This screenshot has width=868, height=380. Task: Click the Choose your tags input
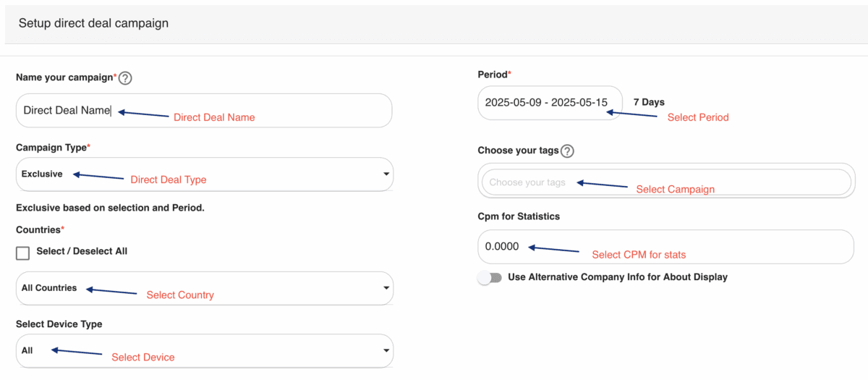(666, 182)
